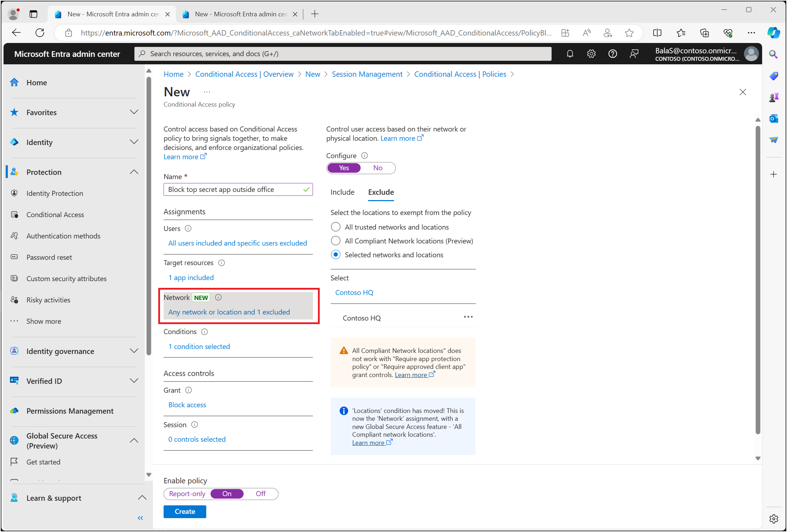787x532 pixels.
Task: Select All trusted networks and locations
Action: coord(336,227)
